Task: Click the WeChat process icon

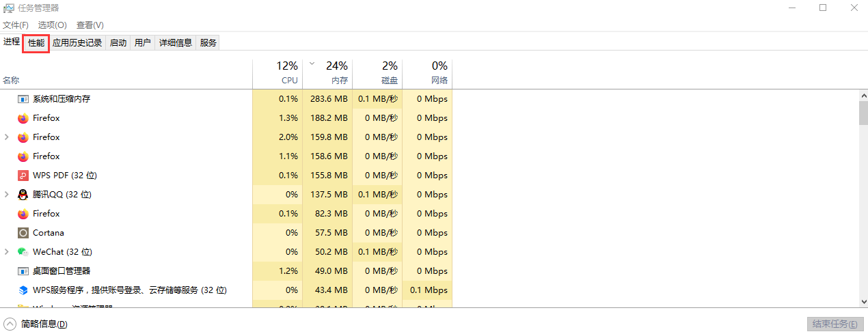Action: click(23, 252)
